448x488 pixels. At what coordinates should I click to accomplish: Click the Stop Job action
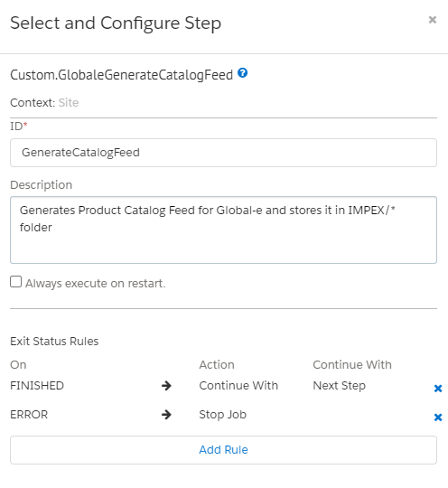pos(223,415)
